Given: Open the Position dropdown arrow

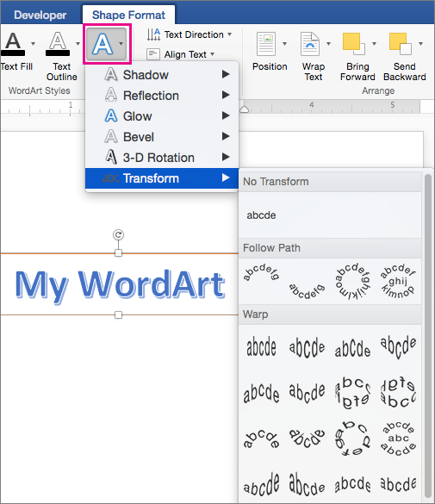Looking at the screenshot, I should [x=284, y=43].
